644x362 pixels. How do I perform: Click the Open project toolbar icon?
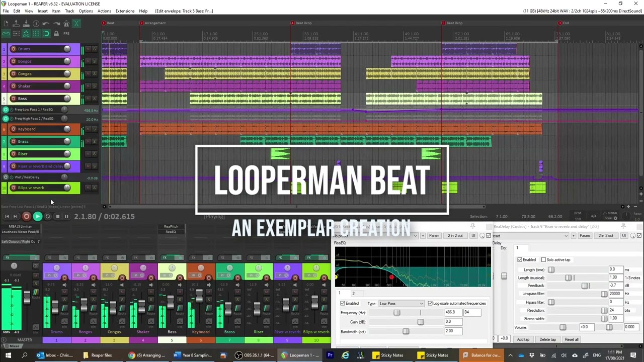(16, 24)
